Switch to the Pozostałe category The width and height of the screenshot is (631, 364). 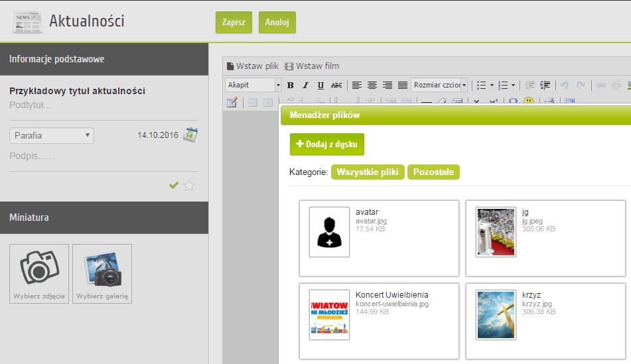click(433, 172)
